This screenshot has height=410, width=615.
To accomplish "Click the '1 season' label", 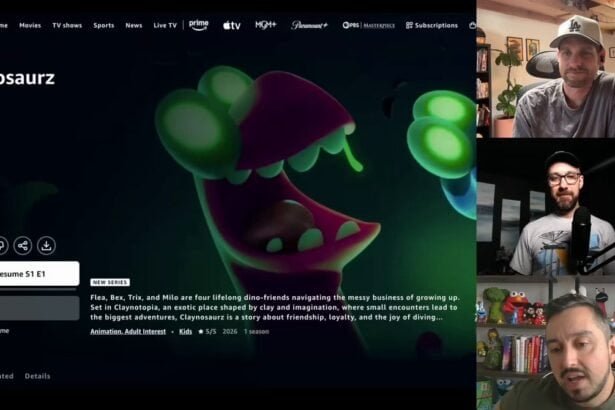I will (x=257, y=332).
